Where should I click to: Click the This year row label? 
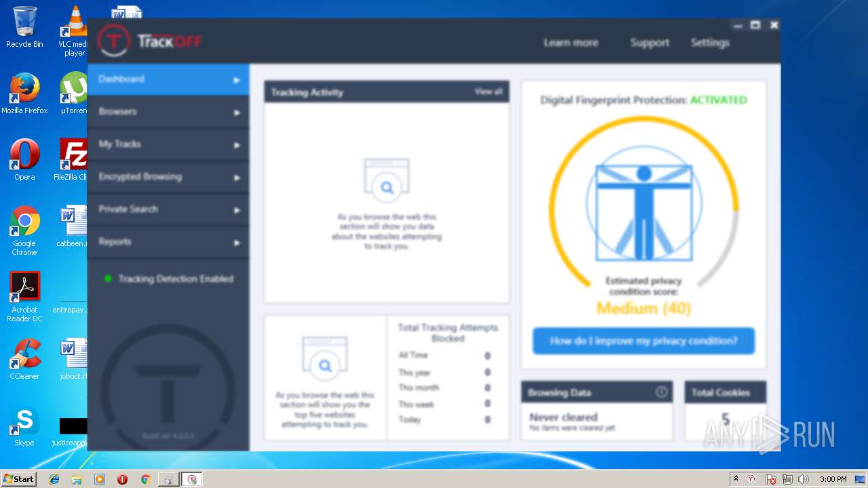(x=414, y=372)
